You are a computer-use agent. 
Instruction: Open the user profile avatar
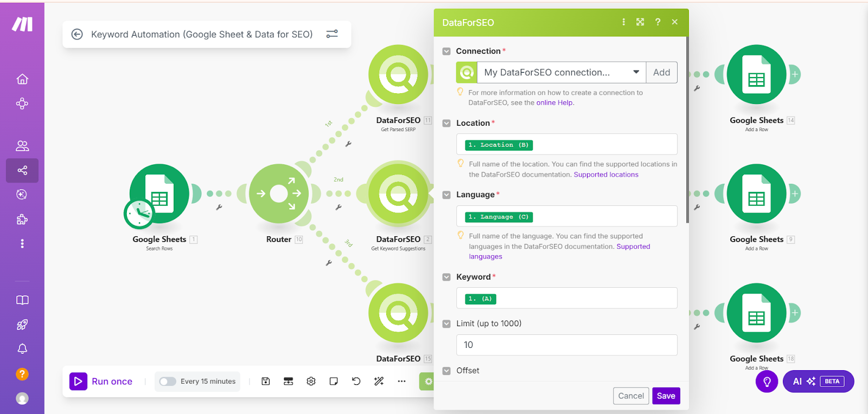[22, 399]
